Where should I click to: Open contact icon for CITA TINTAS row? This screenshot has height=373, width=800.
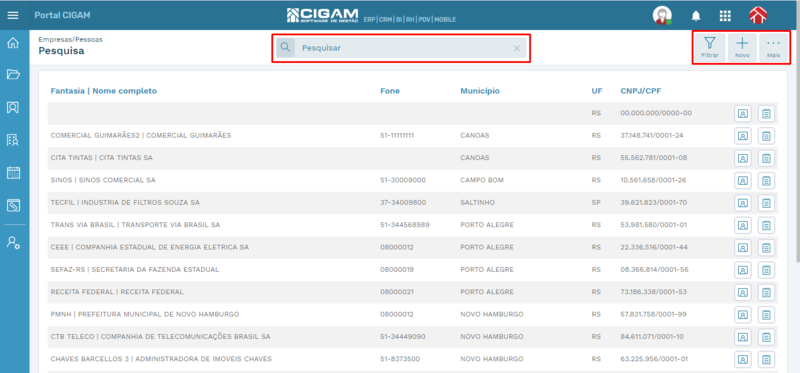coord(743,158)
